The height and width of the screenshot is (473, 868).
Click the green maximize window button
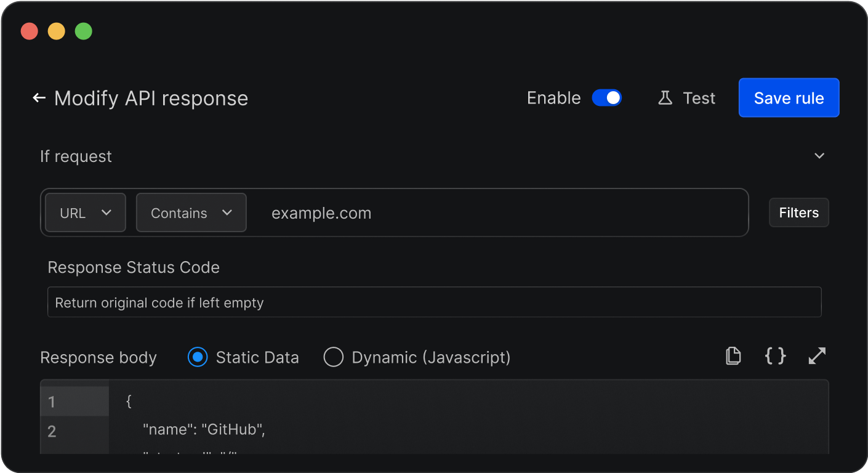tap(84, 31)
